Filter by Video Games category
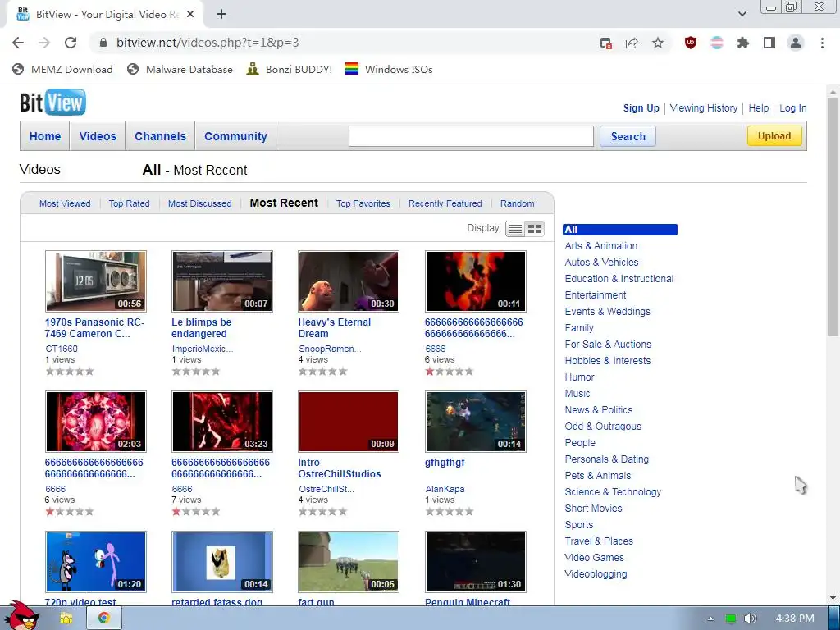This screenshot has width=840, height=630. tap(594, 558)
